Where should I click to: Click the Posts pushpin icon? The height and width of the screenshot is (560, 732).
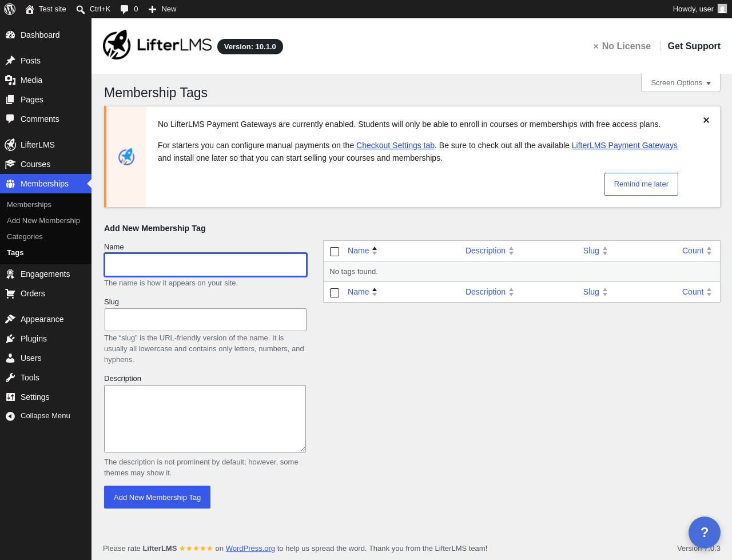point(10,61)
